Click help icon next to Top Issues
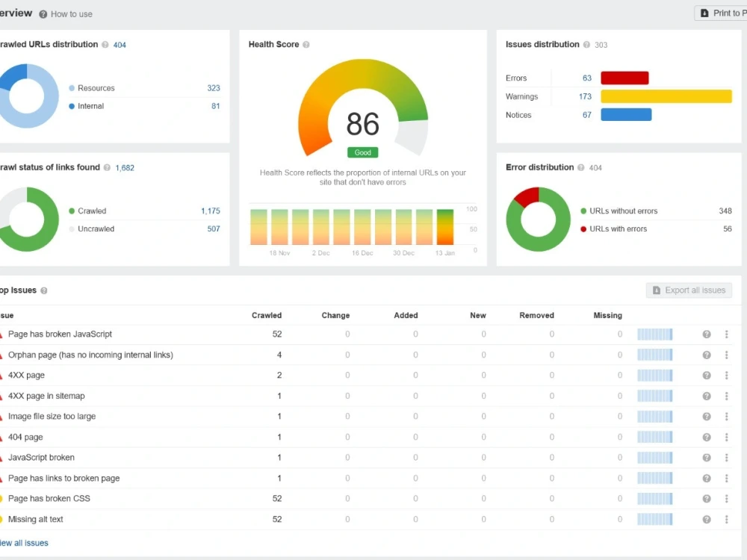Viewport: 747px width, 560px height. [x=44, y=290]
